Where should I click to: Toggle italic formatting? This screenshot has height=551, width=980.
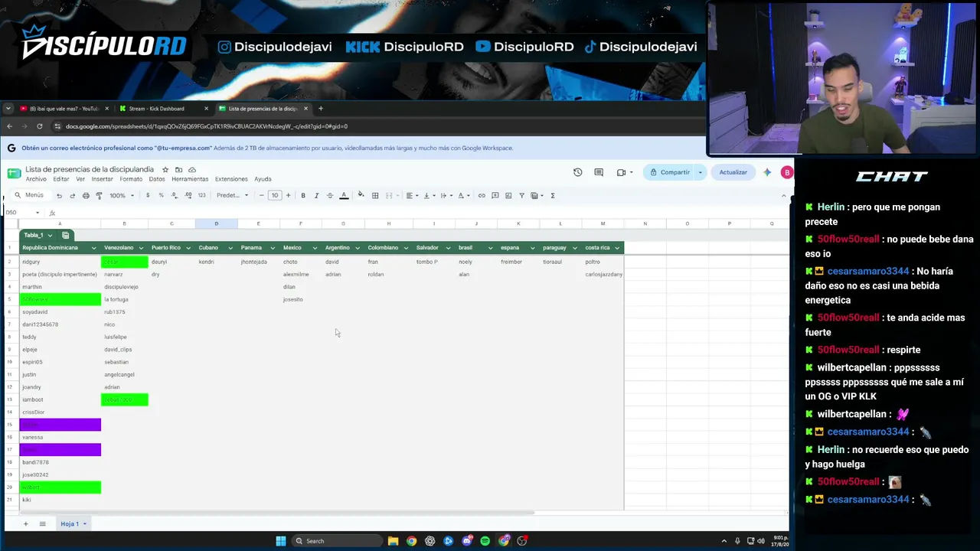[x=316, y=195]
